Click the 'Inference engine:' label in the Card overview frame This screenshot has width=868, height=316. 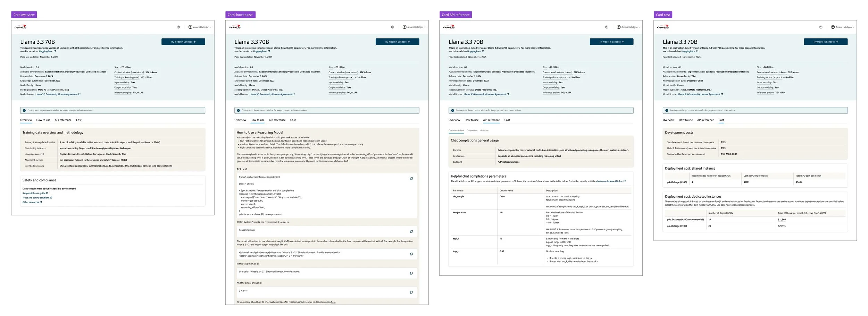[x=123, y=93]
